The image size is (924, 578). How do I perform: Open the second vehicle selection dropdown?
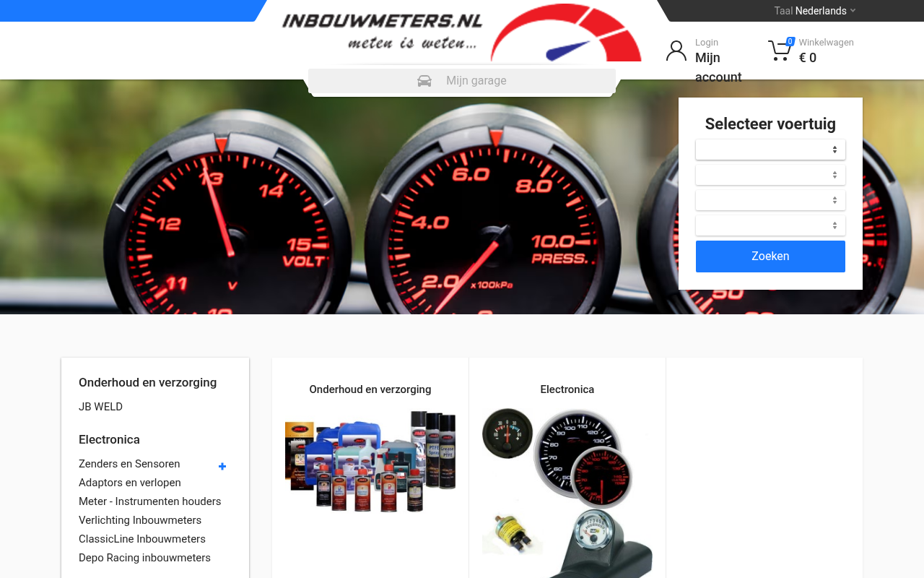pyautogui.click(x=770, y=175)
